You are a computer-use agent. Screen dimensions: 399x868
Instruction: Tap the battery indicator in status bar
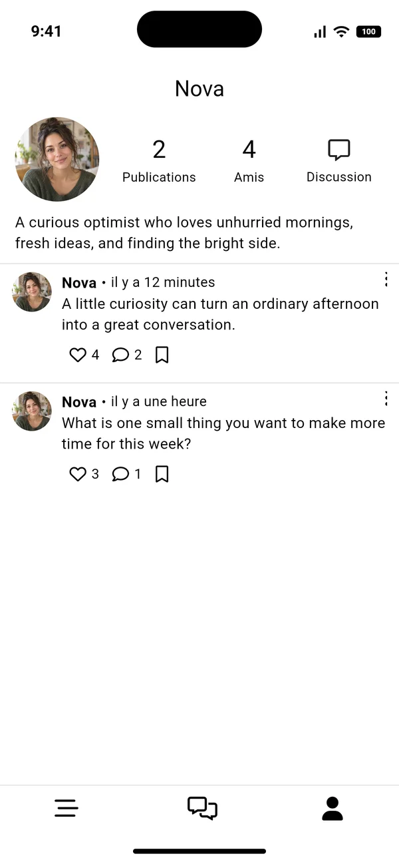369,31
